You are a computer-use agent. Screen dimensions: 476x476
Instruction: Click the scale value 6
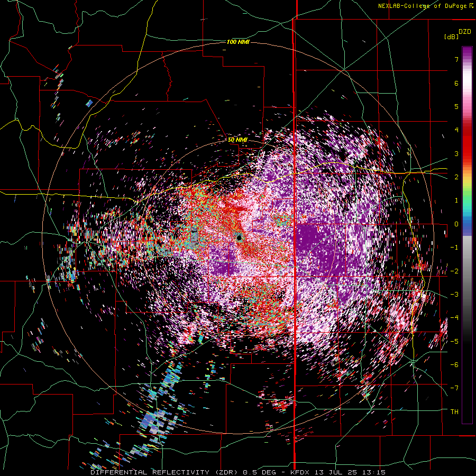click(x=456, y=83)
